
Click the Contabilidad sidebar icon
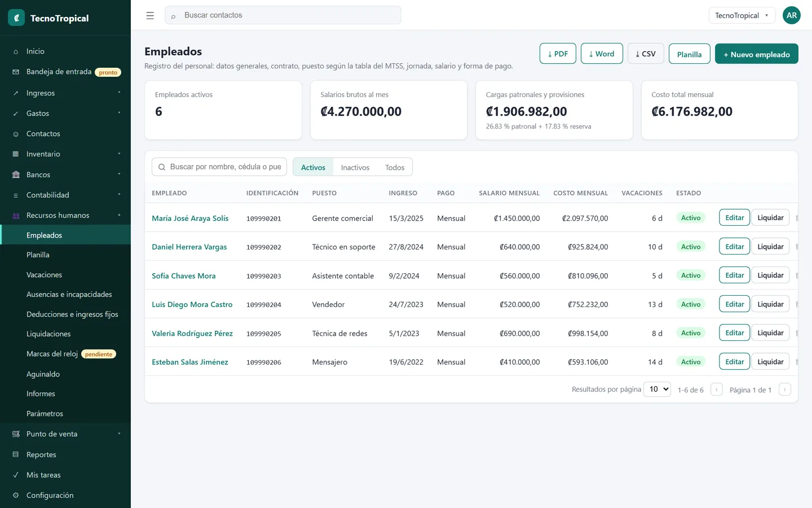[x=16, y=195]
